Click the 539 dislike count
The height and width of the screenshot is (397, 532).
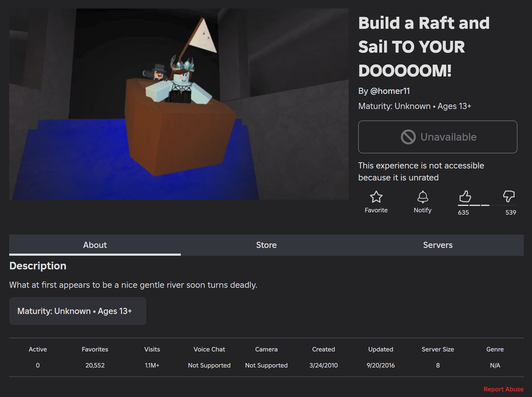tap(510, 213)
